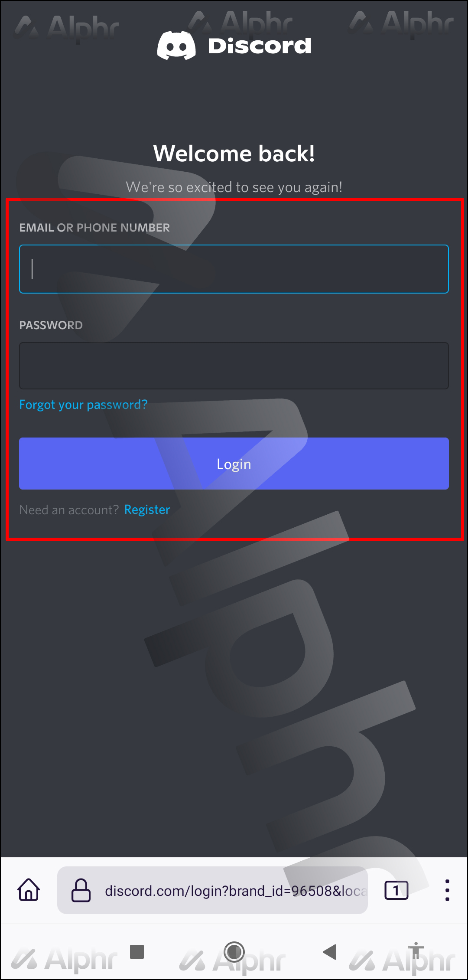Tap the Android back triangle button
Viewport: 468px width, 980px height.
[330, 952]
